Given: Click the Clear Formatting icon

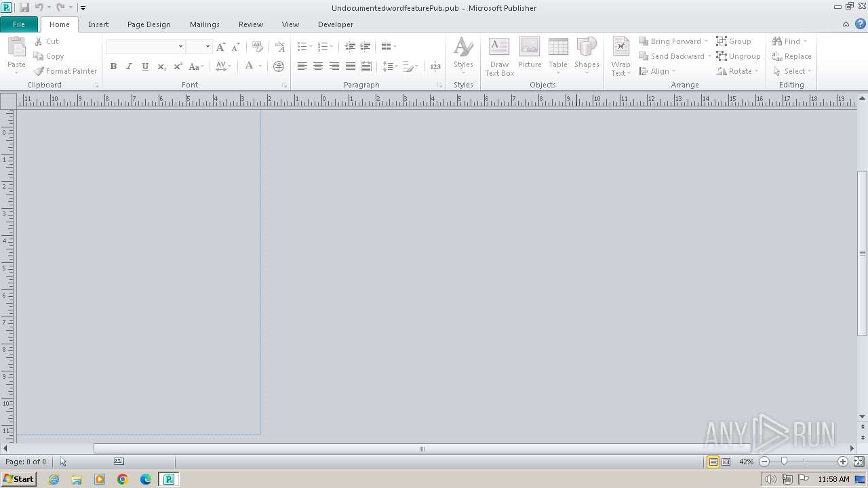Looking at the screenshot, I should click(x=257, y=47).
